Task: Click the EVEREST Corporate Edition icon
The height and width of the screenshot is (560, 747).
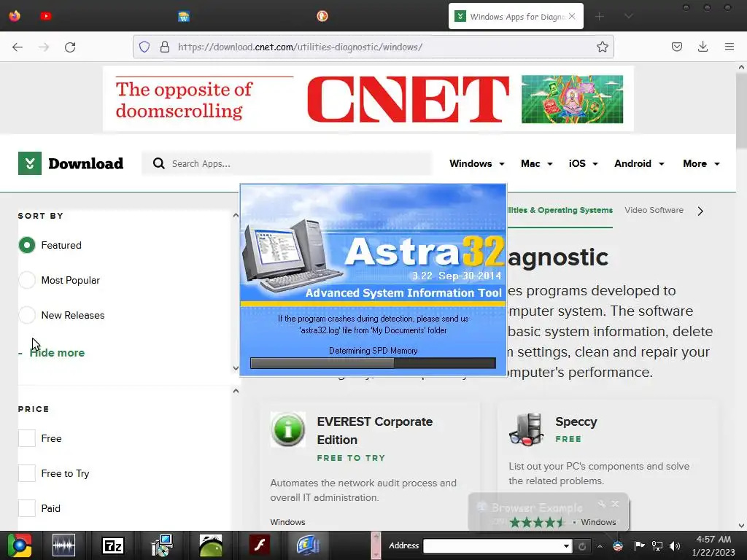Action: [x=287, y=429]
